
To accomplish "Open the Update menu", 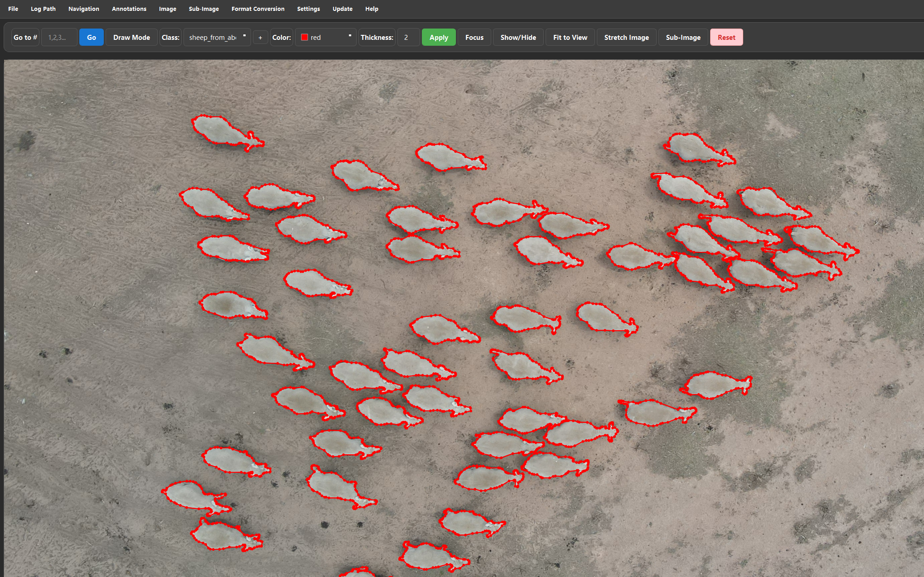I will [x=342, y=9].
